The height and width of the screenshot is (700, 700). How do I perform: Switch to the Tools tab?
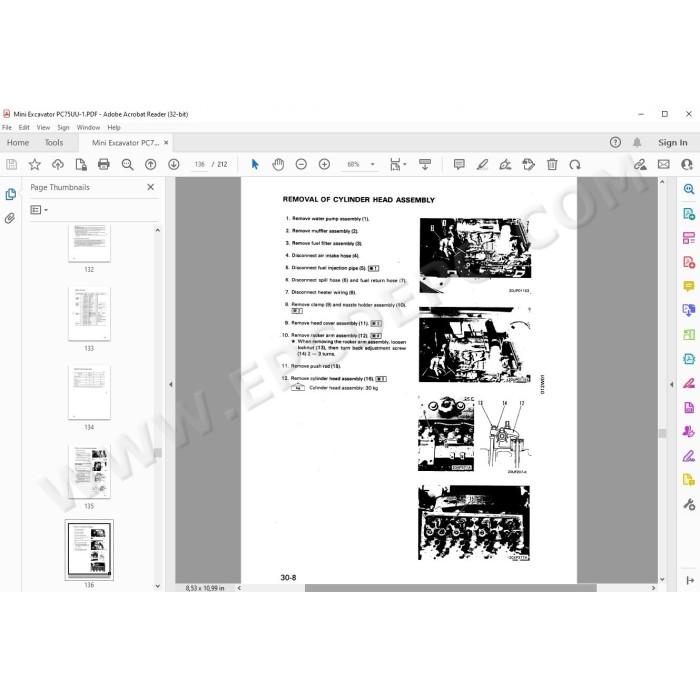tap(54, 142)
